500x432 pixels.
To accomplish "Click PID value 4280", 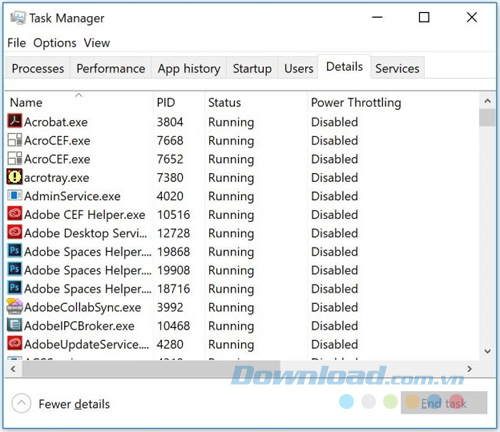I will [170, 344].
